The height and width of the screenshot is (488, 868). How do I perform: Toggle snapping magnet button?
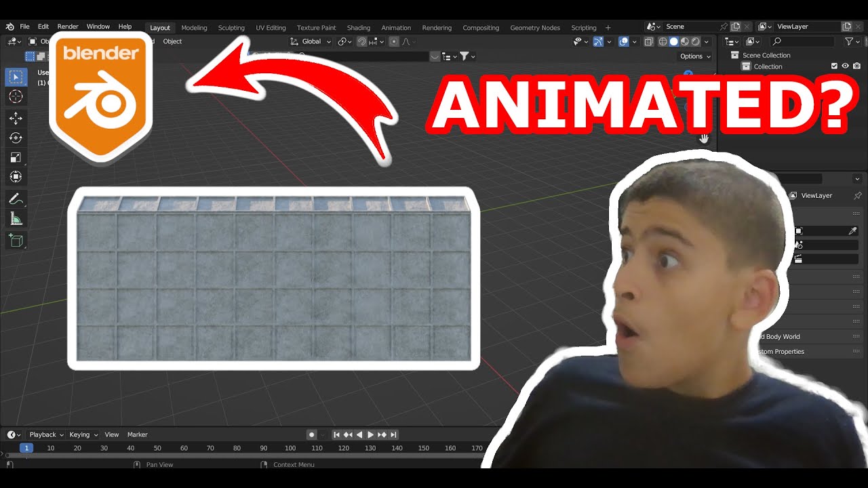[x=362, y=41]
